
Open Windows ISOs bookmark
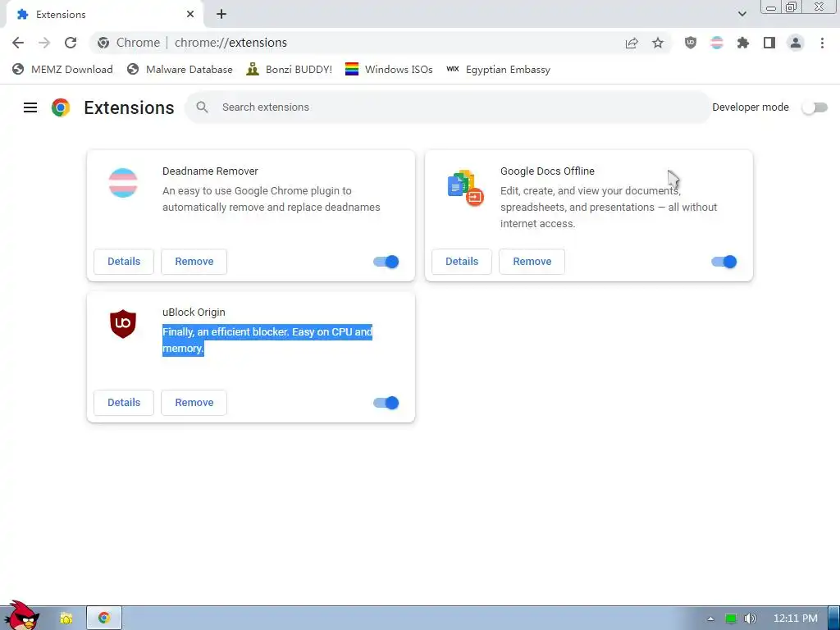[389, 70]
